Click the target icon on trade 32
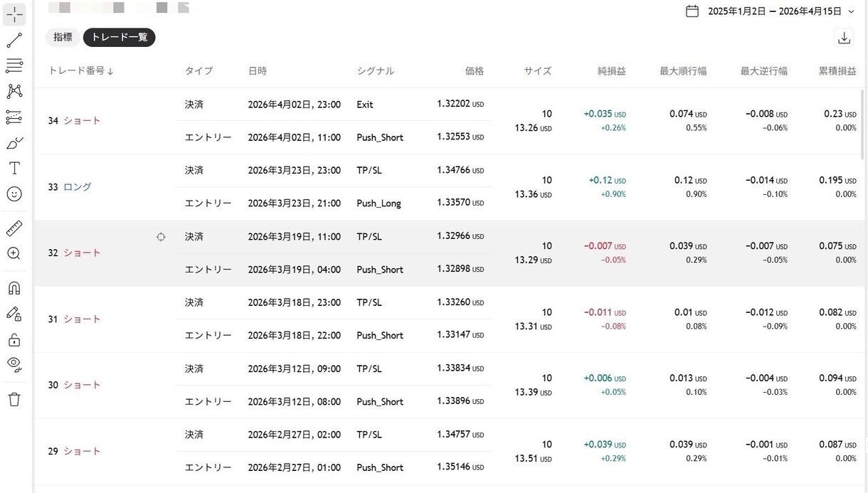Screen dimensions: 868x493 point(161,237)
